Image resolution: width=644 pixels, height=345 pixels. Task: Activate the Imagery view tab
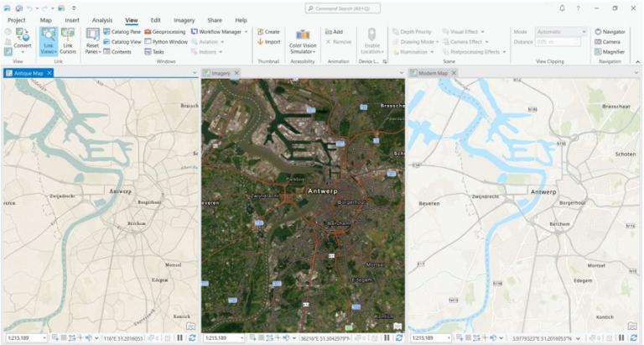[x=221, y=73]
